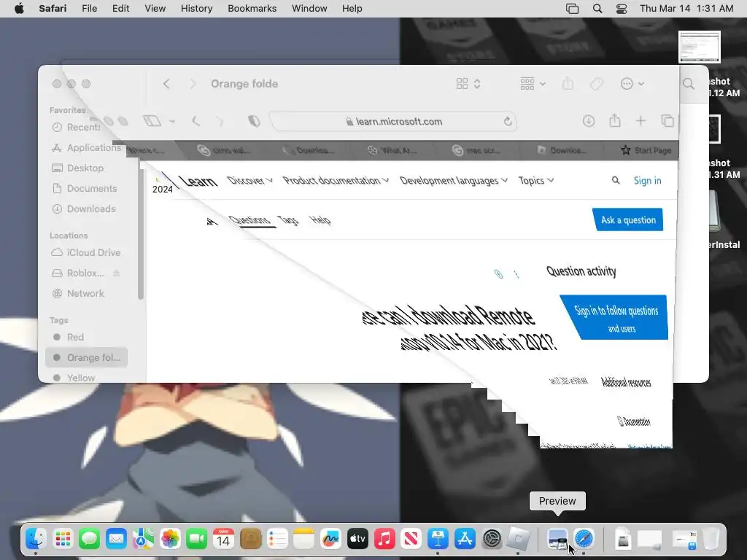This screenshot has width=747, height=560.
Task: Open the File menu
Action: 89,9
